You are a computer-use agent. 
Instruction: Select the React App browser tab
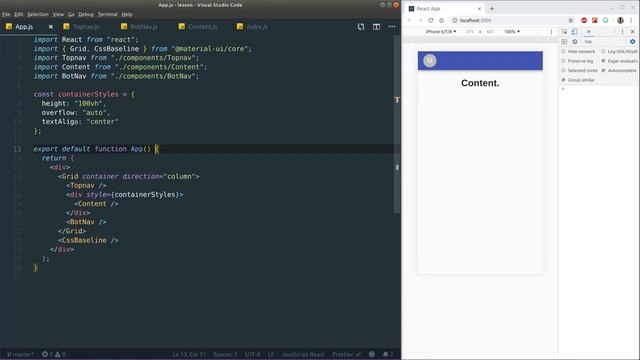click(445, 9)
